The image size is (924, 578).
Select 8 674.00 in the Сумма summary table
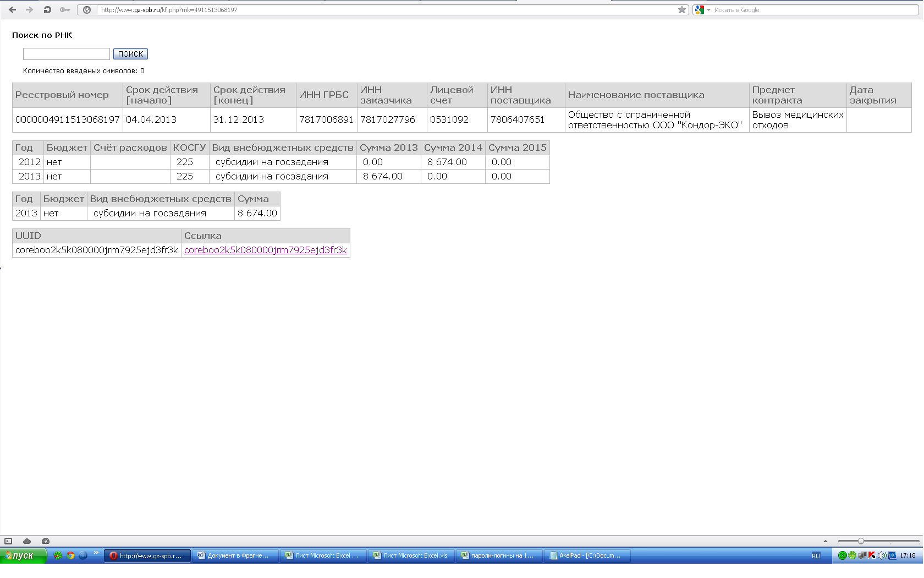coord(257,214)
